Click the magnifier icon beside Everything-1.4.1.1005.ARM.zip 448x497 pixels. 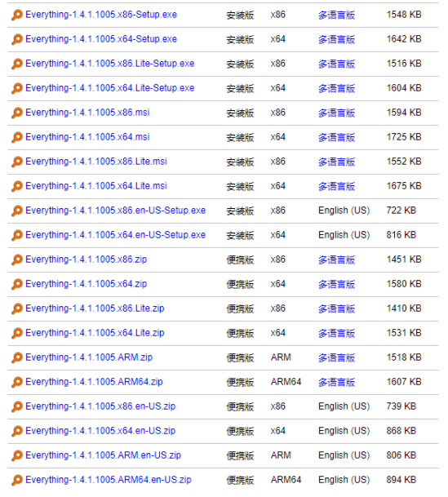click(x=17, y=357)
